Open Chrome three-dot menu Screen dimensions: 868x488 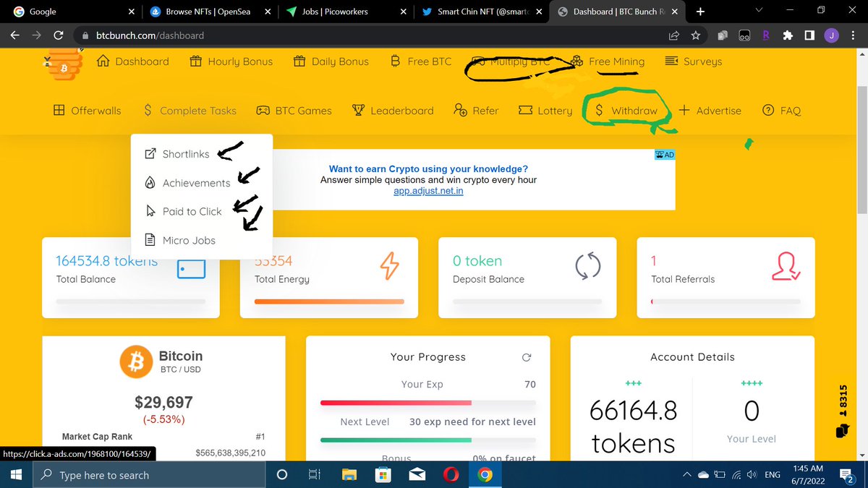tap(853, 35)
